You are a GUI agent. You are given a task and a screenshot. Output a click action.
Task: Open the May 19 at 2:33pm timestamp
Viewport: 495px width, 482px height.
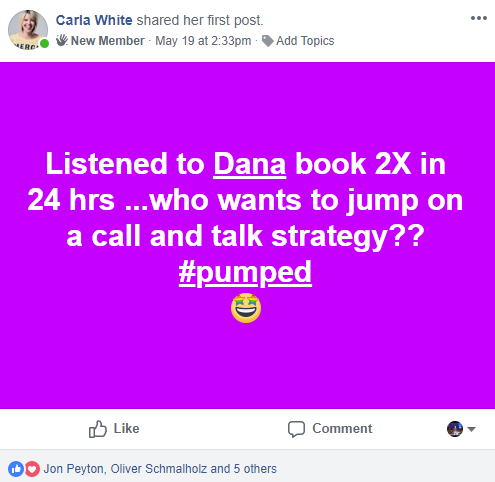(x=203, y=41)
